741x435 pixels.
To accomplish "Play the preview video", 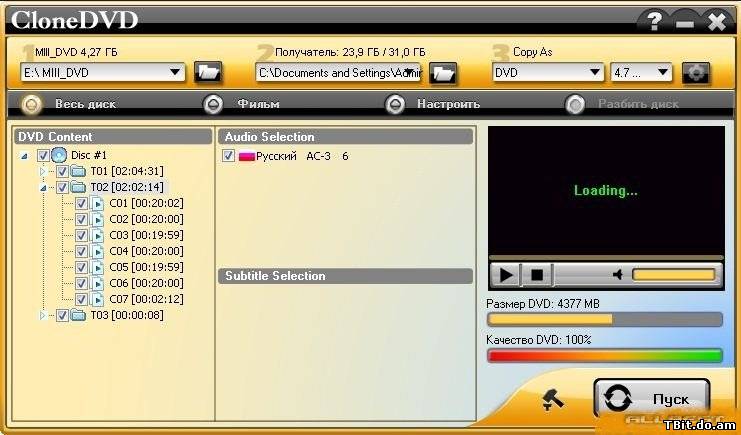I will 506,275.
